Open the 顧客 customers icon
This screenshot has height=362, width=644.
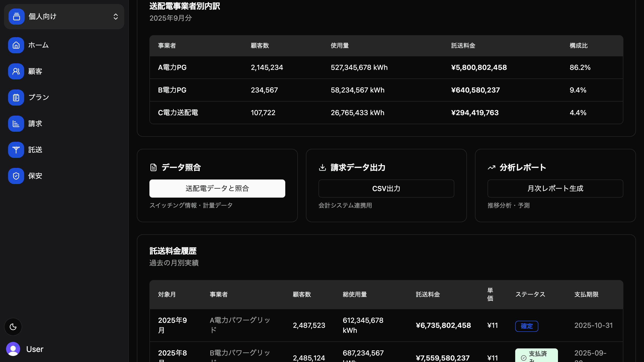(16, 71)
